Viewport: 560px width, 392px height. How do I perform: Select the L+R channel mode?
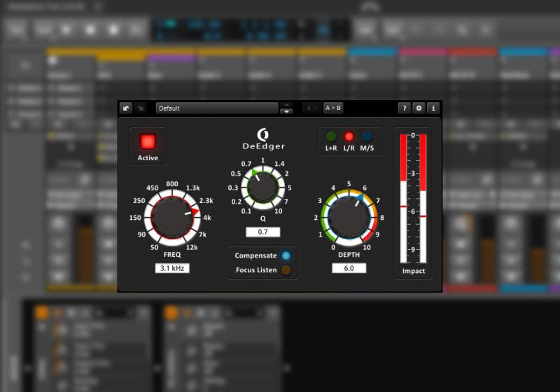pyautogui.click(x=331, y=136)
